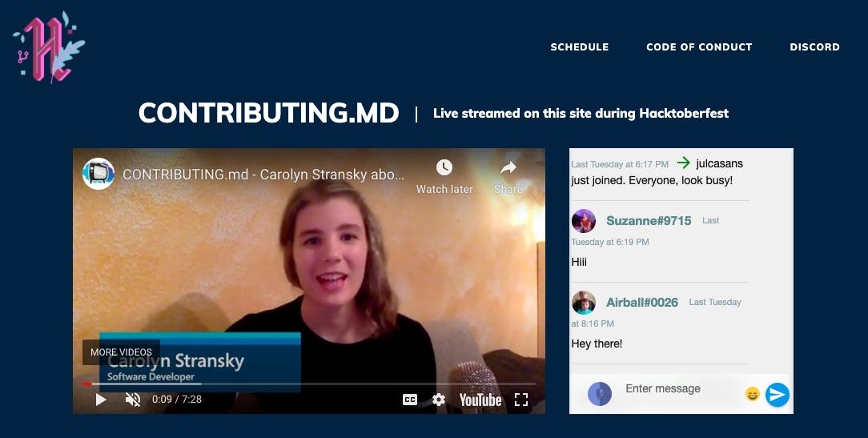Open the MORE VIDEOS overlay
The height and width of the screenshot is (438, 868).
point(121,352)
